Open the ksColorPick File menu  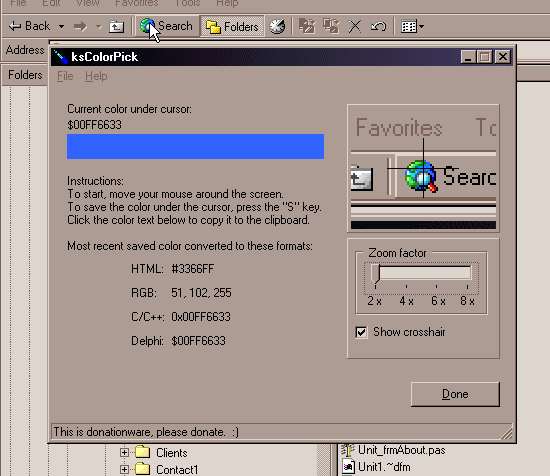(65, 76)
